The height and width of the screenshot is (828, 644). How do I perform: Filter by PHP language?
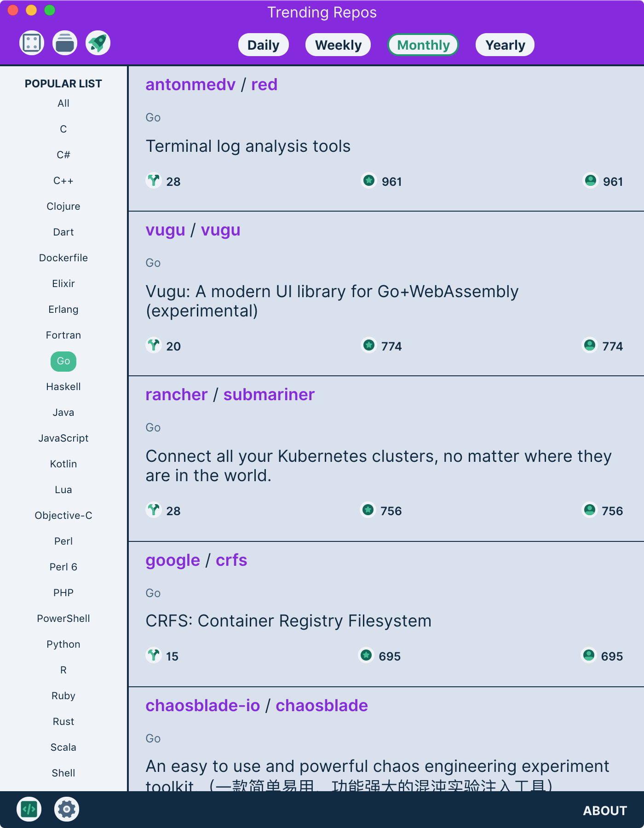tap(63, 593)
